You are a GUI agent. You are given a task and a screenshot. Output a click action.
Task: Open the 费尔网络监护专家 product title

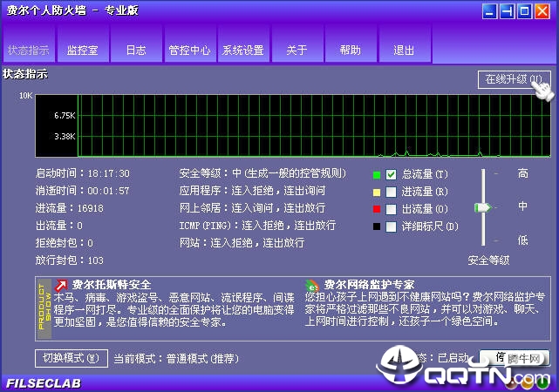coord(370,285)
